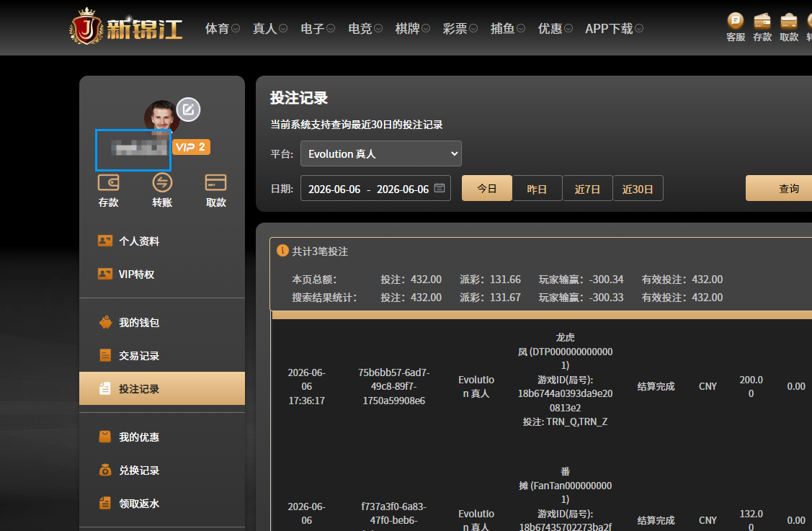
Task: Expand the 彩票 menu
Action: [460, 29]
